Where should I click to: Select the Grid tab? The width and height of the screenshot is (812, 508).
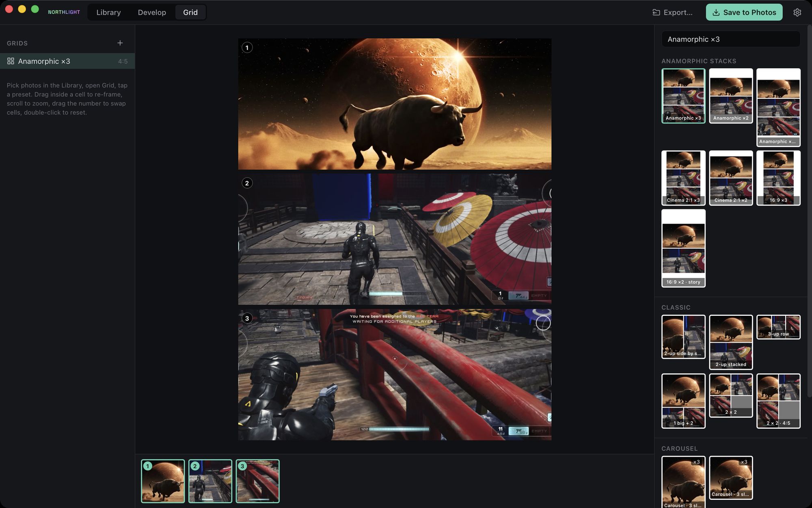[x=190, y=12]
